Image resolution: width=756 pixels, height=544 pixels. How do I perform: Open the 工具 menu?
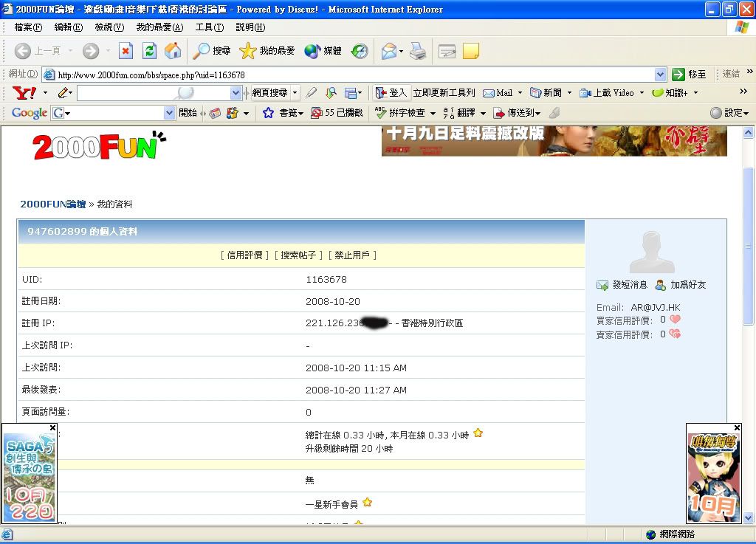(209, 27)
